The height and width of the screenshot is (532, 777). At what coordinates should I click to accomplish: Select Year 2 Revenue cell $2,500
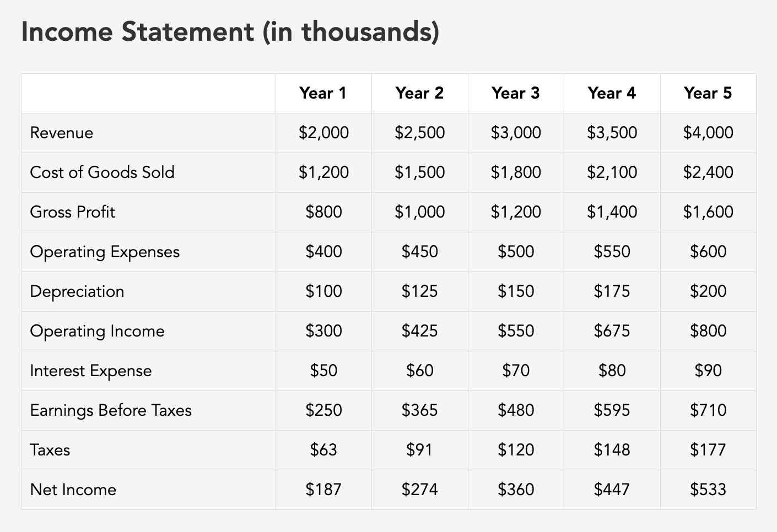pyautogui.click(x=419, y=133)
